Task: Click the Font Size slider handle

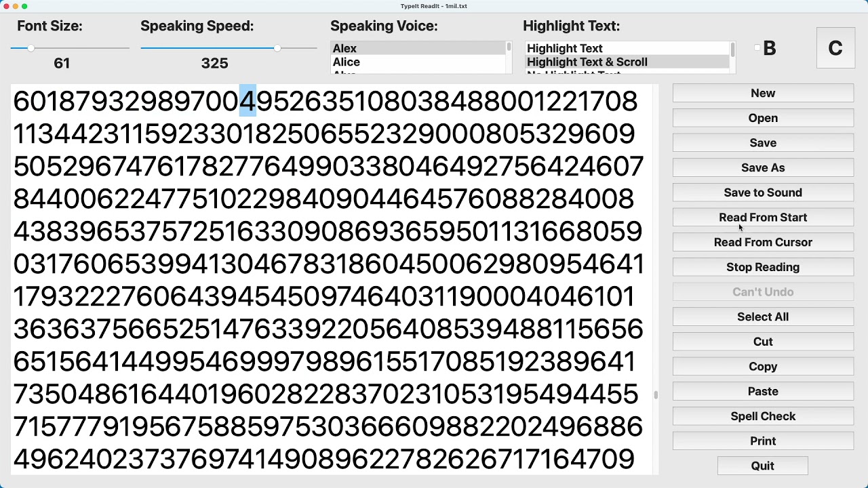Action: (31, 48)
